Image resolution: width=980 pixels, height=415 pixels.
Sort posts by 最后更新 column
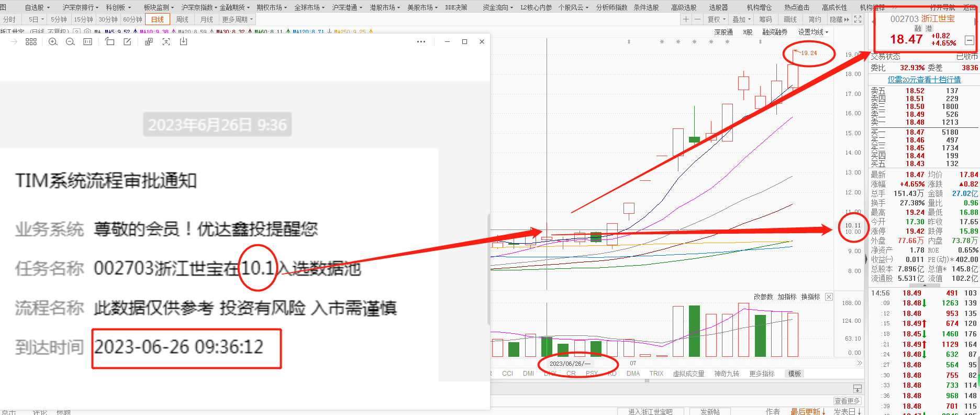tap(808, 411)
